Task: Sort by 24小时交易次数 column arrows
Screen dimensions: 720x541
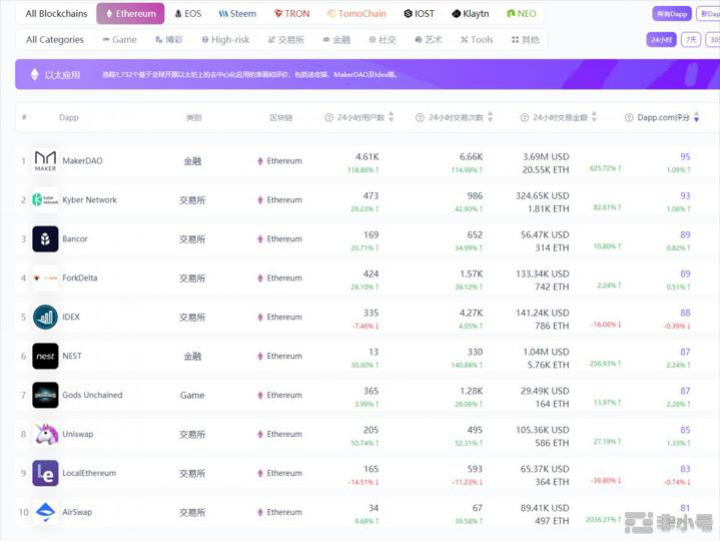Action: [490, 117]
